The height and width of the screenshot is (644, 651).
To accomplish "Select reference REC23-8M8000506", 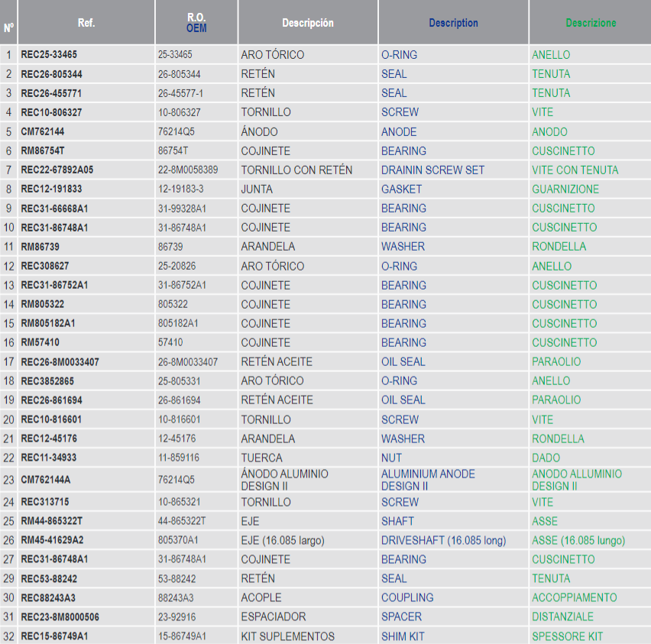I will (x=60, y=617).
